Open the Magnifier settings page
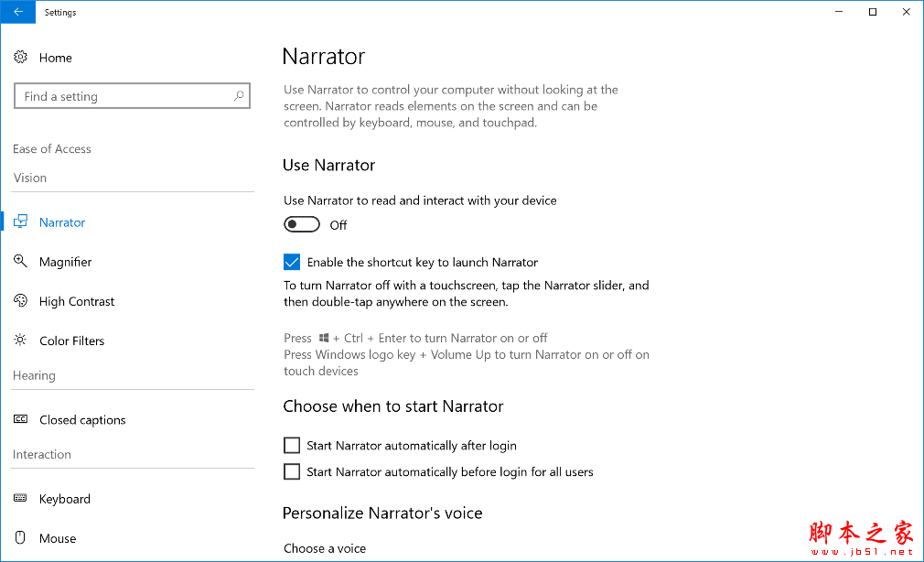The width and height of the screenshot is (924, 562). (65, 262)
